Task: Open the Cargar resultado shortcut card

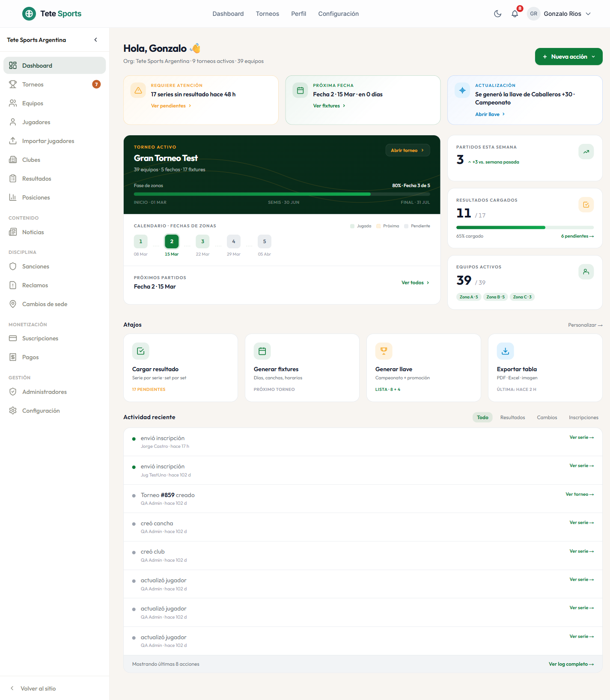Action: (181, 368)
